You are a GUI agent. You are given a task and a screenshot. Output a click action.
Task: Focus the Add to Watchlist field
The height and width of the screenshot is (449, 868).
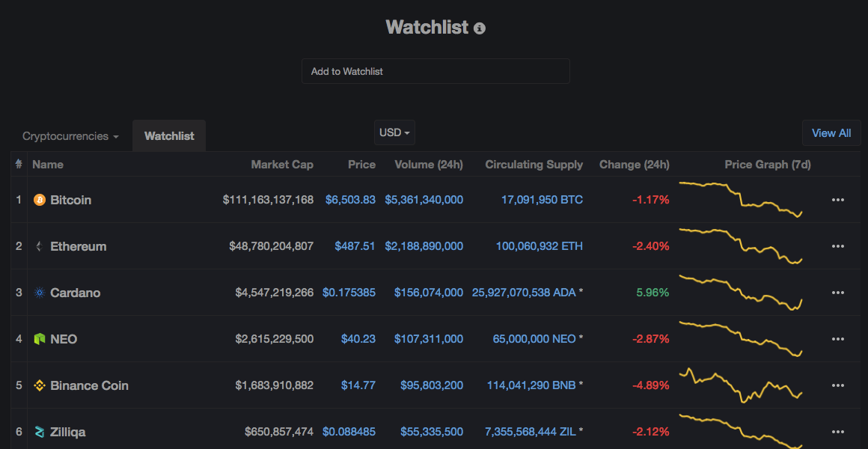point(435,71)
